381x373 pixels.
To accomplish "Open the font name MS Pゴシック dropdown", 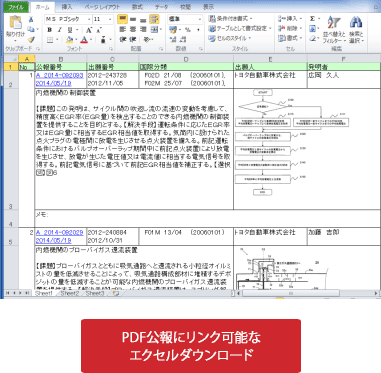I will (x=89, y=19).
